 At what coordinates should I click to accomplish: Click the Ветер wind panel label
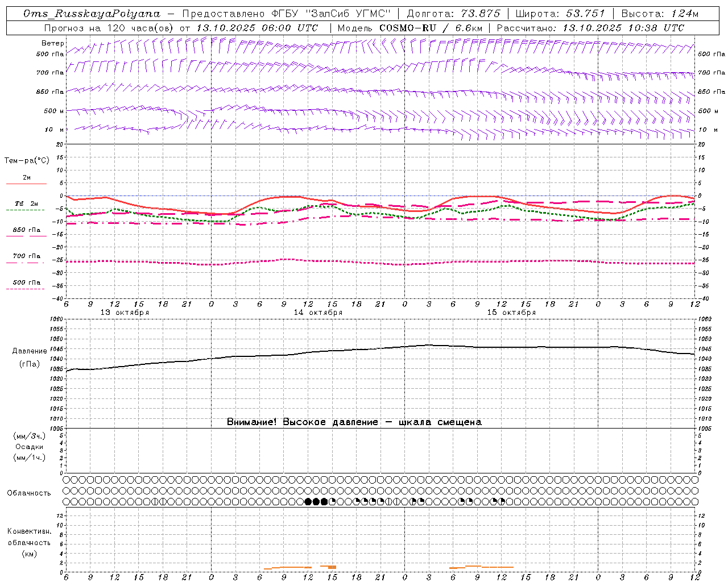pos(53,43)
